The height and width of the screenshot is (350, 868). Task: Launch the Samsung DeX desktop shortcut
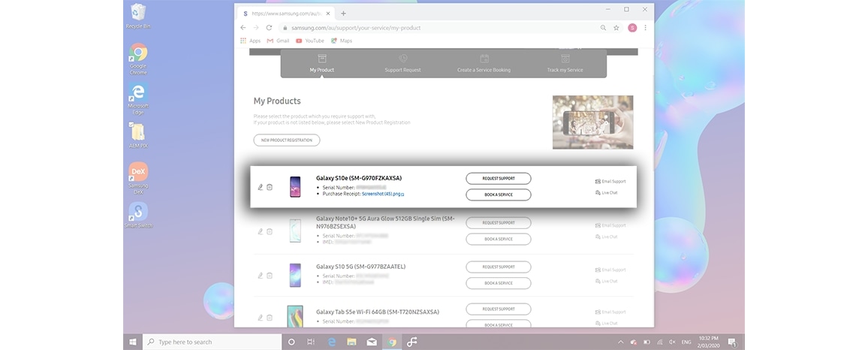point(138,178)
